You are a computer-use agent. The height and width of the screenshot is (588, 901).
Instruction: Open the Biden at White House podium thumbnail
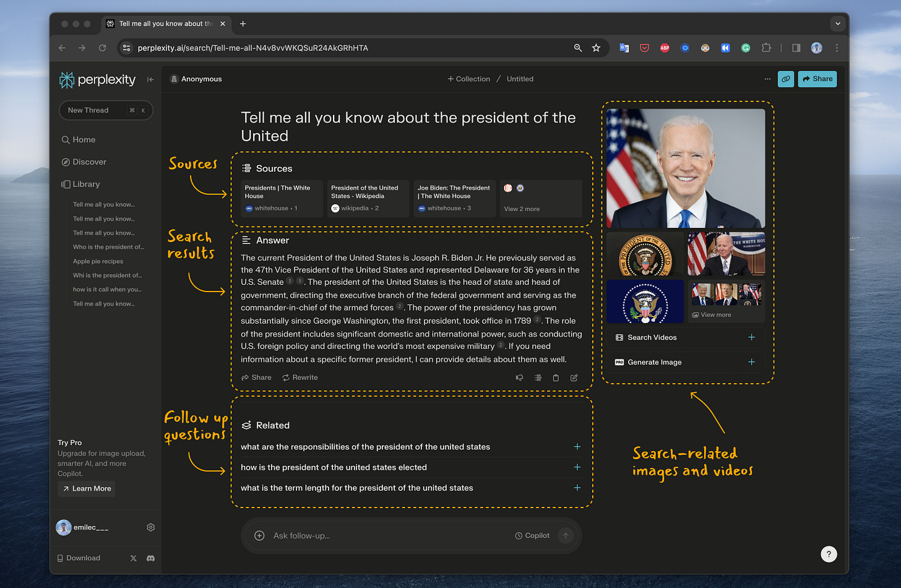[x=726, y=254]
